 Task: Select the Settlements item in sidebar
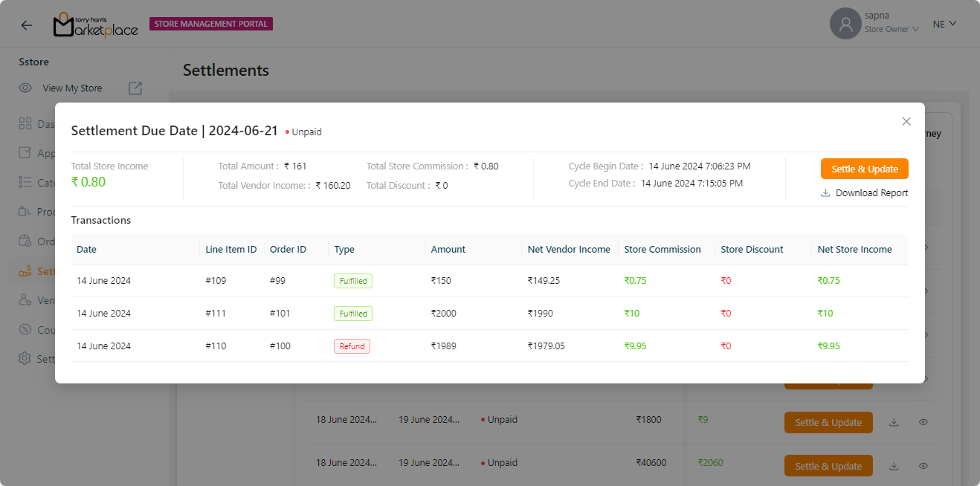coord(33,270)
